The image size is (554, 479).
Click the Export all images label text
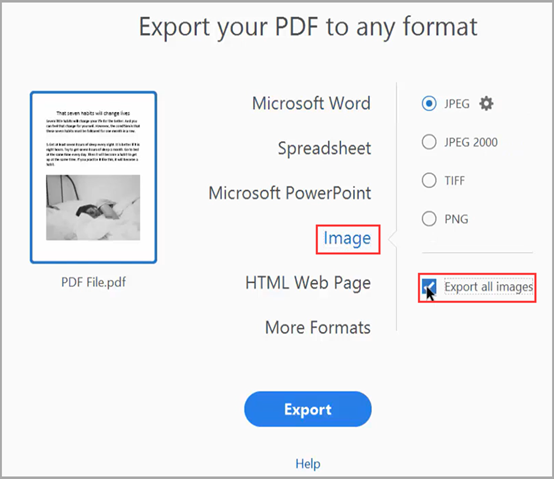(489, 287)
